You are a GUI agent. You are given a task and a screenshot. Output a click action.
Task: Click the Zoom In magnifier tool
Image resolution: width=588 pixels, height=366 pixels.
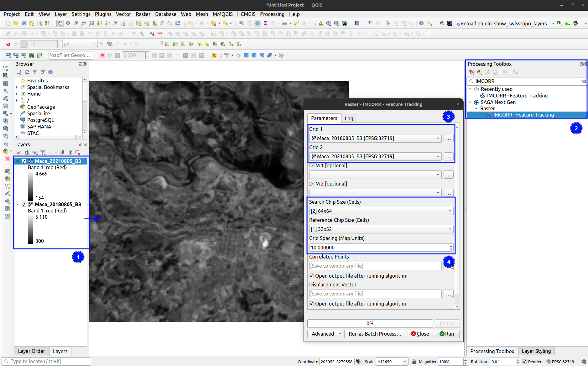(x=76, y=23)
